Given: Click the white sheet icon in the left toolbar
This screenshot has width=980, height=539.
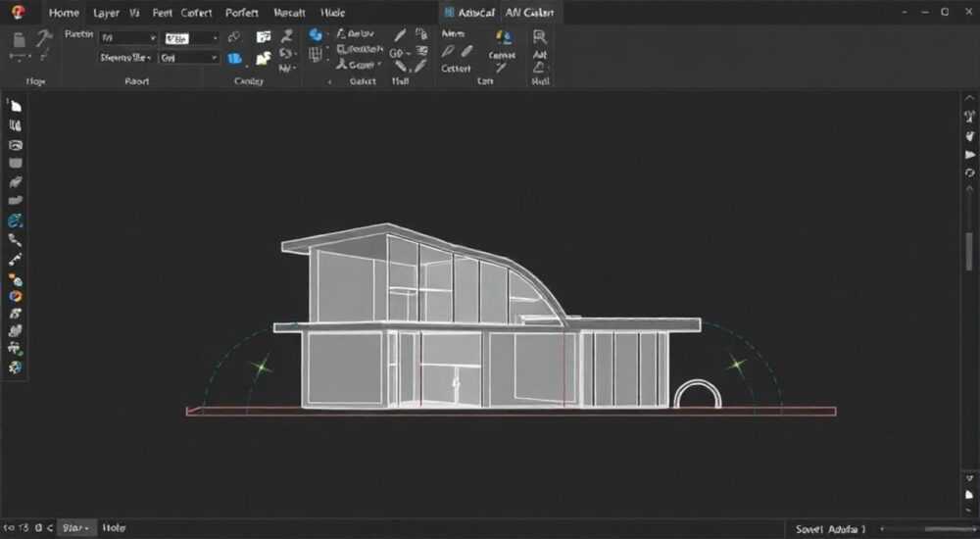Looking at the screenshot, I should (x=16, y=106).
